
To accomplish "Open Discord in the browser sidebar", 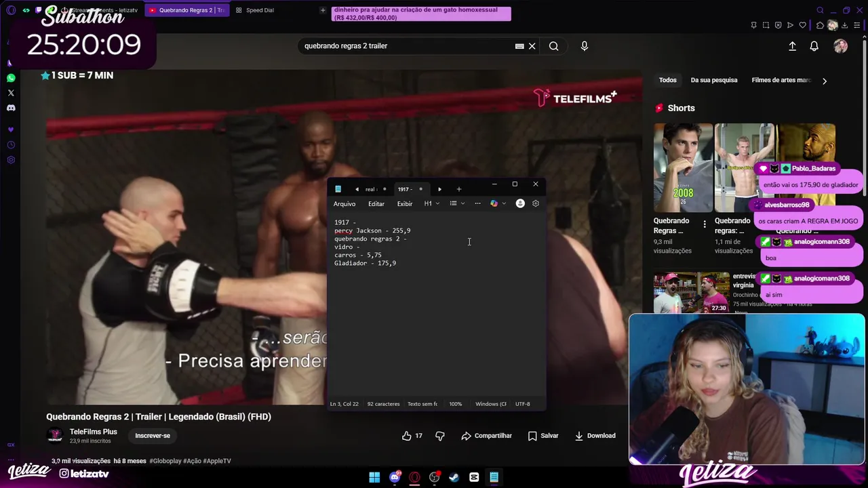I will pyautogui.click(x=11, y=108).
